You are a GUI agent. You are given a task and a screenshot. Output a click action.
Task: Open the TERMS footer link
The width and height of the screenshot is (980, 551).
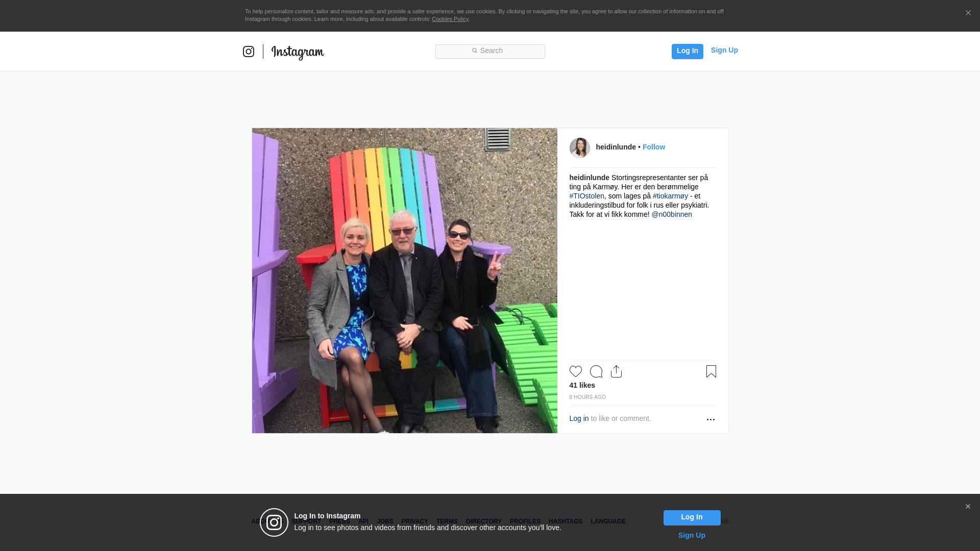tap(447, 521)
